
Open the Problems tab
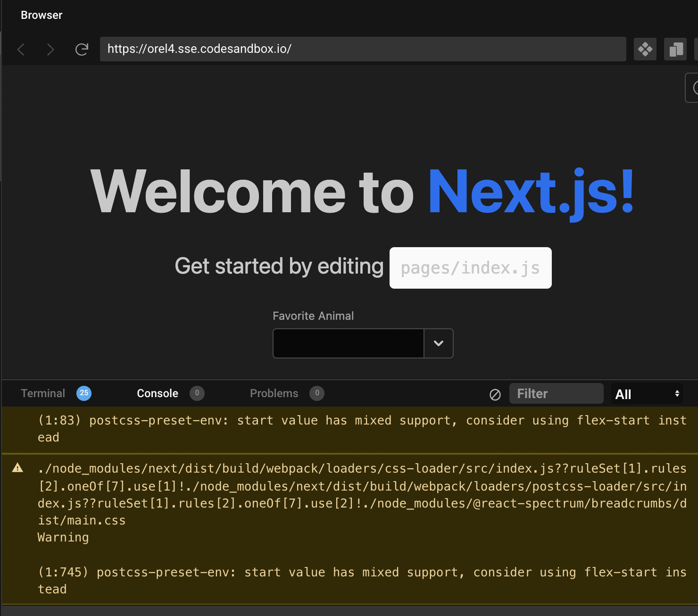274,393
